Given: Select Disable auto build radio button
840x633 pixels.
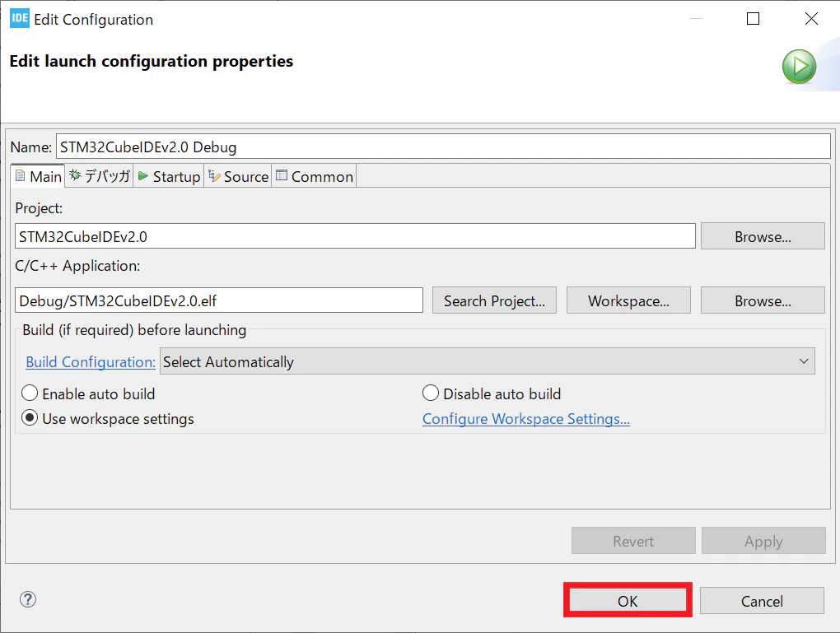Looking at the screenshot, I should point(431,393).
